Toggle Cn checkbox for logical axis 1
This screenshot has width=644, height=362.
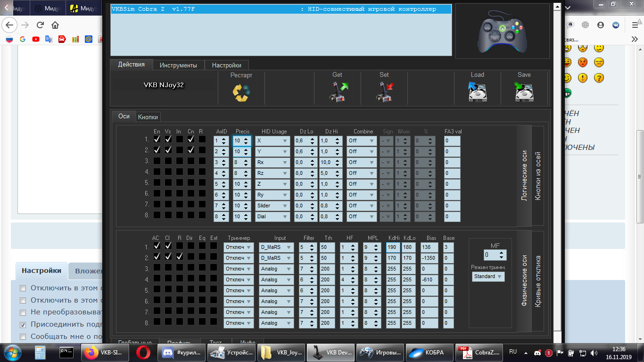191,140
